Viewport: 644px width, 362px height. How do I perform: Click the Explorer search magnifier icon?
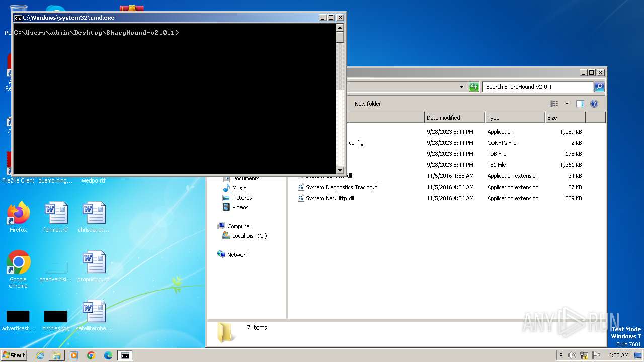click(599, 87)
